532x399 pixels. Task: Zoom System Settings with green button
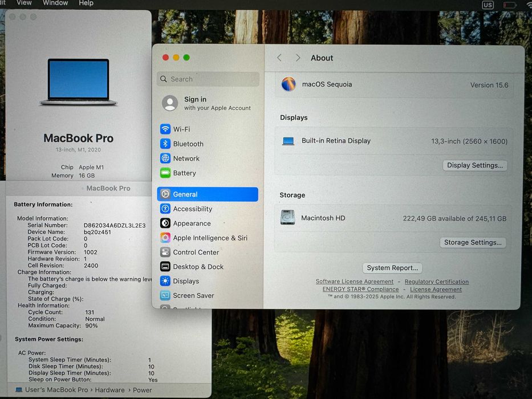click(186, 58)
